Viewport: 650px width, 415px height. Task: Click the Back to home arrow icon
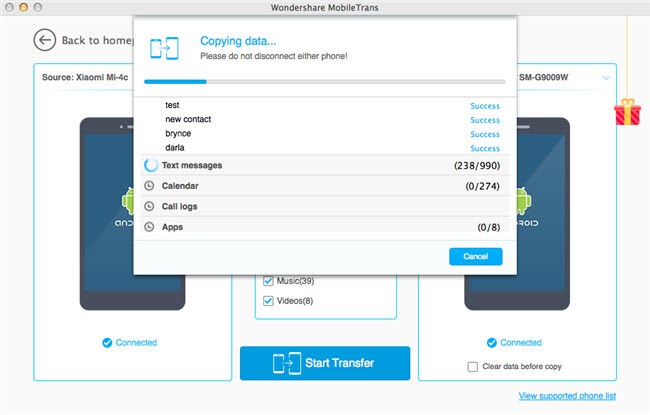45,40
